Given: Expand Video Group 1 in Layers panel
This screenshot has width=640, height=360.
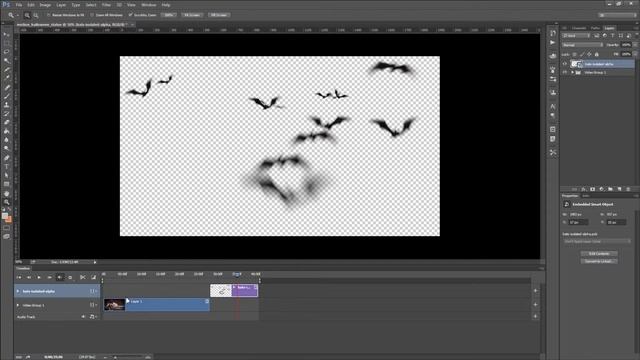Looking at the screenshot, I should [572, 73].
